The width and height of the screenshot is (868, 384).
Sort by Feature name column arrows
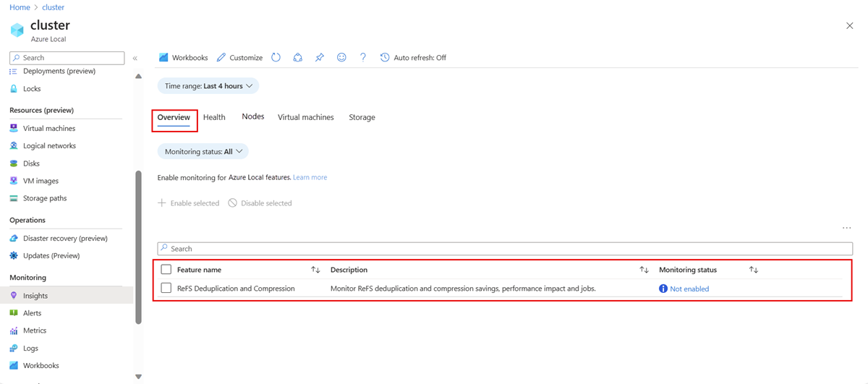(x=315, y=270)
